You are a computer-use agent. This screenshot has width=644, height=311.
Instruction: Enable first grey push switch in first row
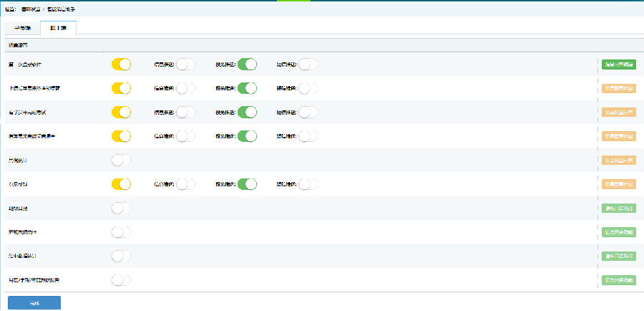185,64
